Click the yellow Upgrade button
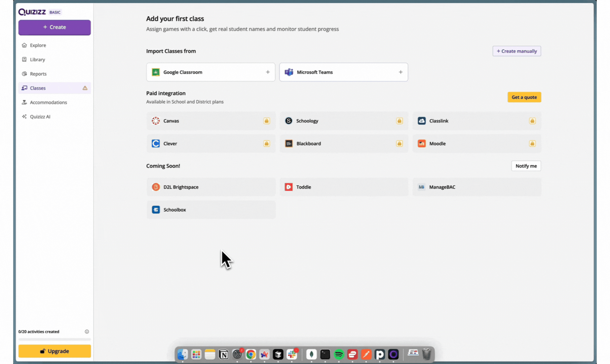Image resolution: width=610 pixels, height=364 pixels. click(54, 351)
